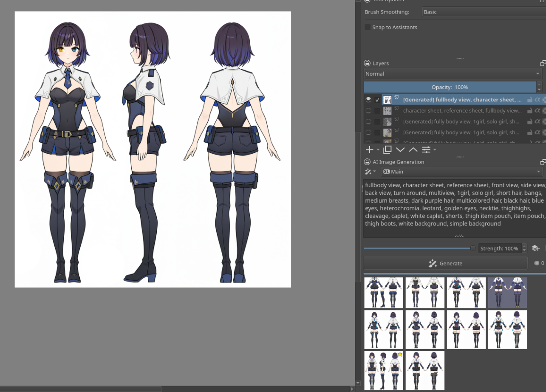Click the layer Opacity slider
Image resolution: width=546 pixels, height=392 pixels.
click(450, 87)
